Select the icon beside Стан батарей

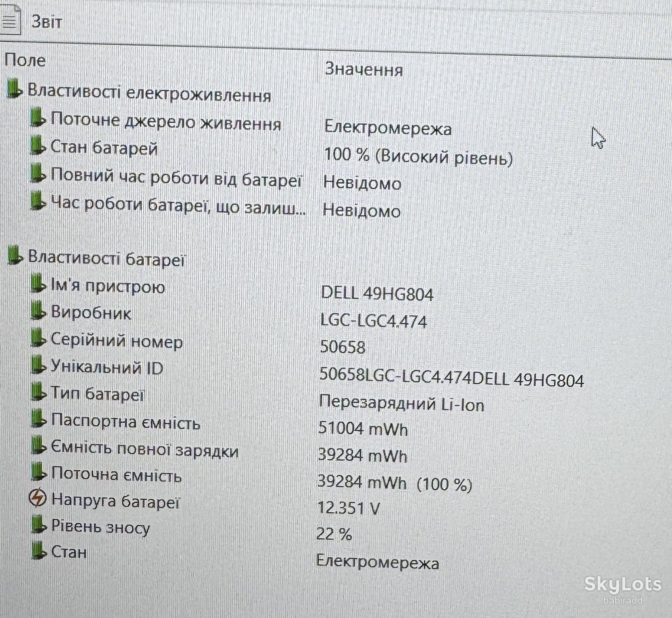38,145
